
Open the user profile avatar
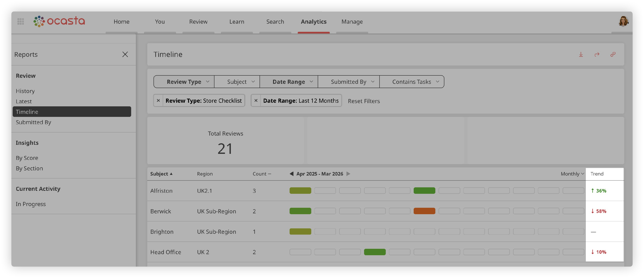(624, 21)
